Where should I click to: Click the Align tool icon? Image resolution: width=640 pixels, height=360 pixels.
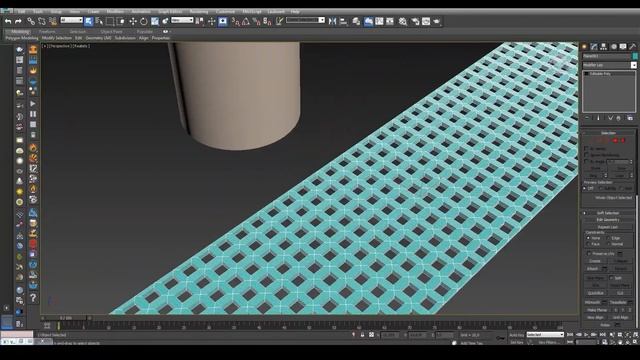pyautogui.click(x=343, y=21)
